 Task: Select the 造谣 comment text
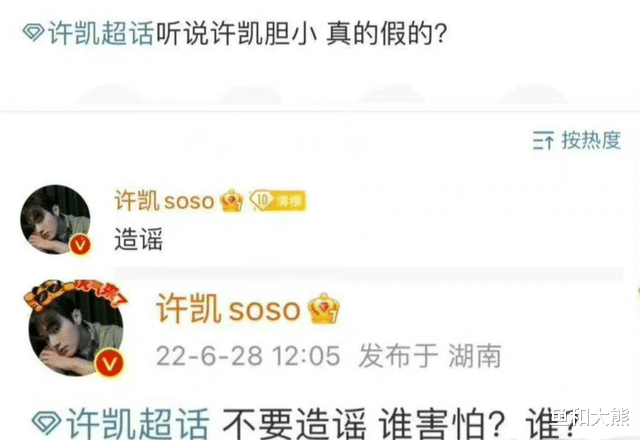click(139, 239)
